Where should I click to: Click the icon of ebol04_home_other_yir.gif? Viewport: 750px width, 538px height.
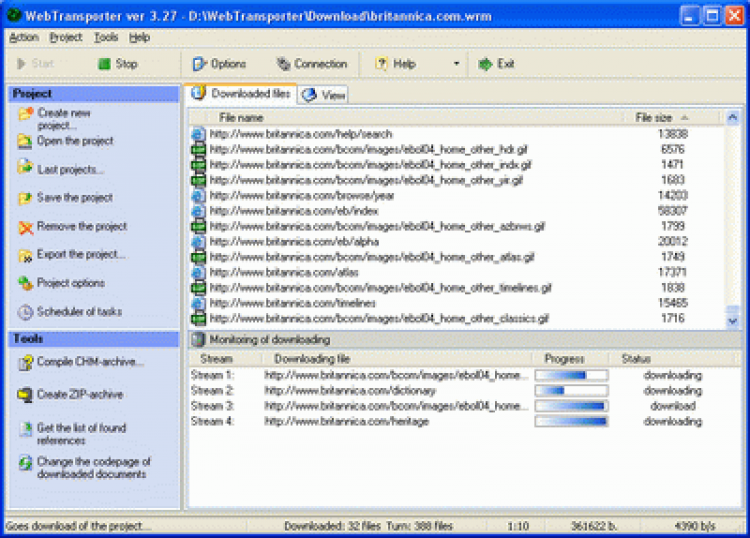198,180
